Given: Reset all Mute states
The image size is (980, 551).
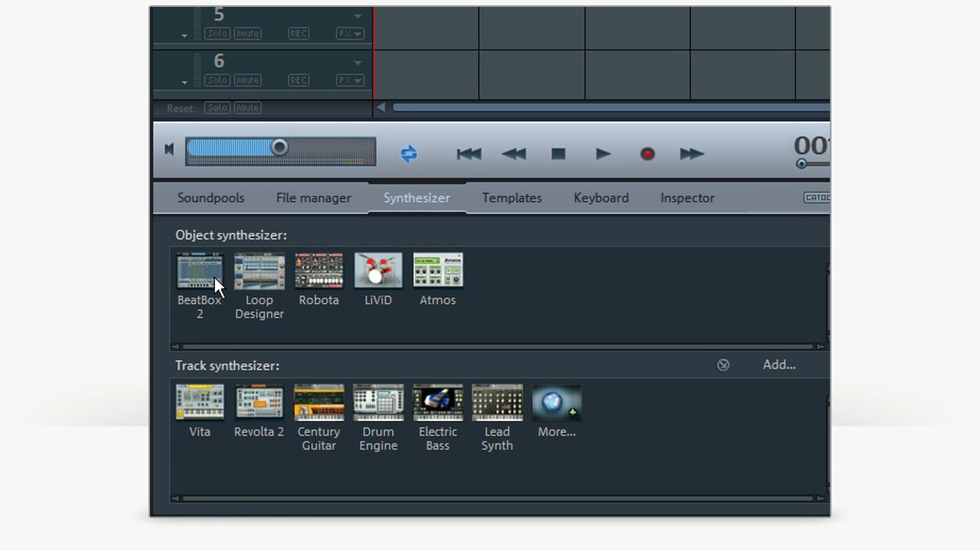Looking at the screenshot, I should [x=247, y=108].
